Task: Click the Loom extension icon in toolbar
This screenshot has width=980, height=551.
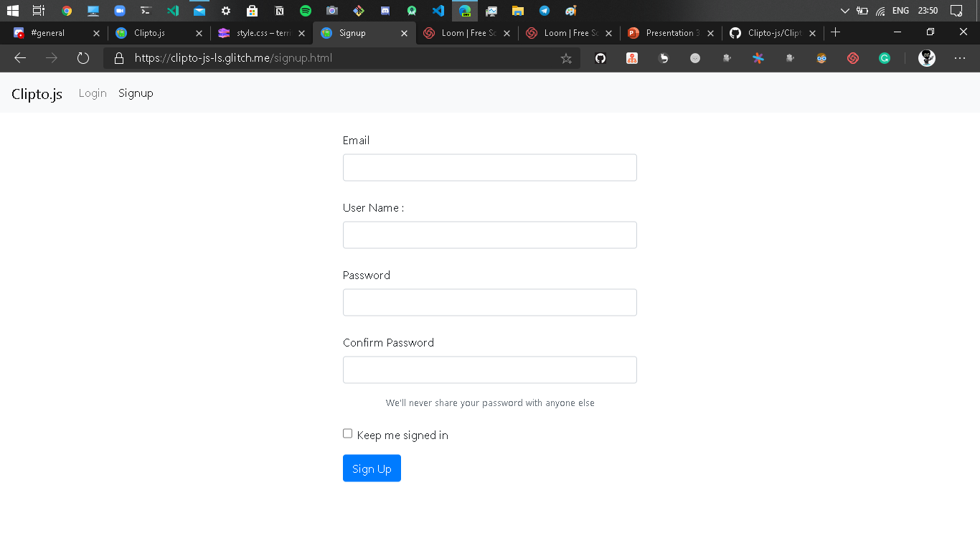Action: click(853, 58)
